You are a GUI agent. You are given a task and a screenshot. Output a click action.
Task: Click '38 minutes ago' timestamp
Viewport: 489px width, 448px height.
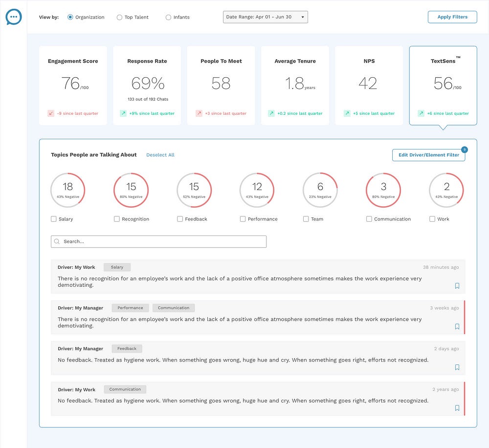click(x=441, y=267)
